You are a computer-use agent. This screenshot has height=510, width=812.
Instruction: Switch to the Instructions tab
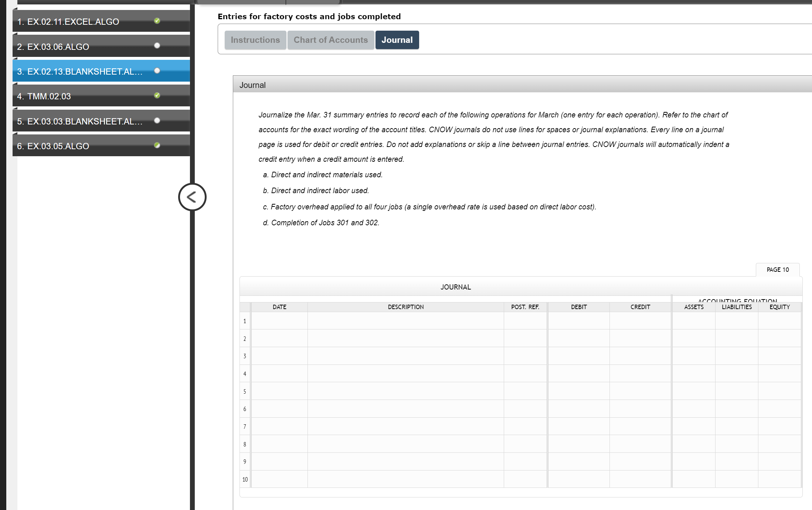pyautogui.click(x=255, y=40)
